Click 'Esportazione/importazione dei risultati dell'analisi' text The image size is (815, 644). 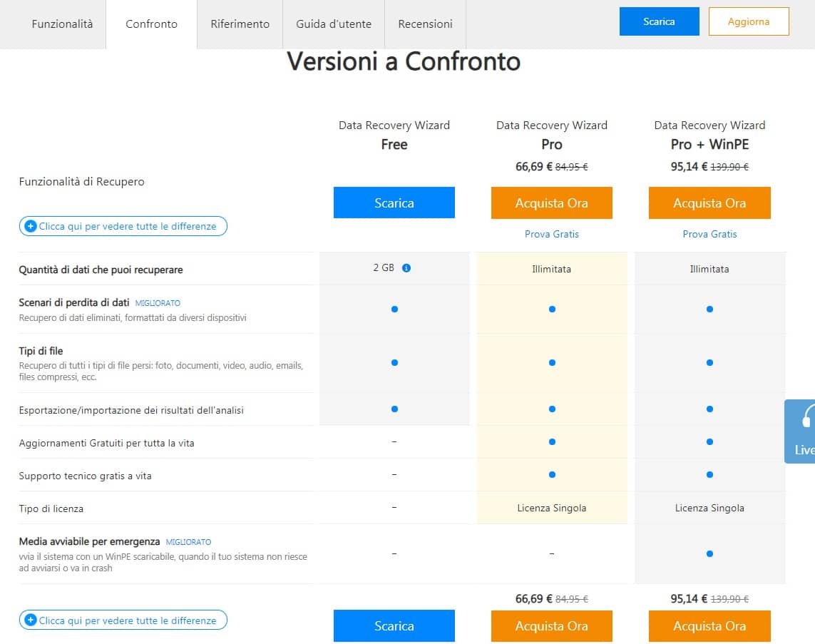(x=131, y=410)
